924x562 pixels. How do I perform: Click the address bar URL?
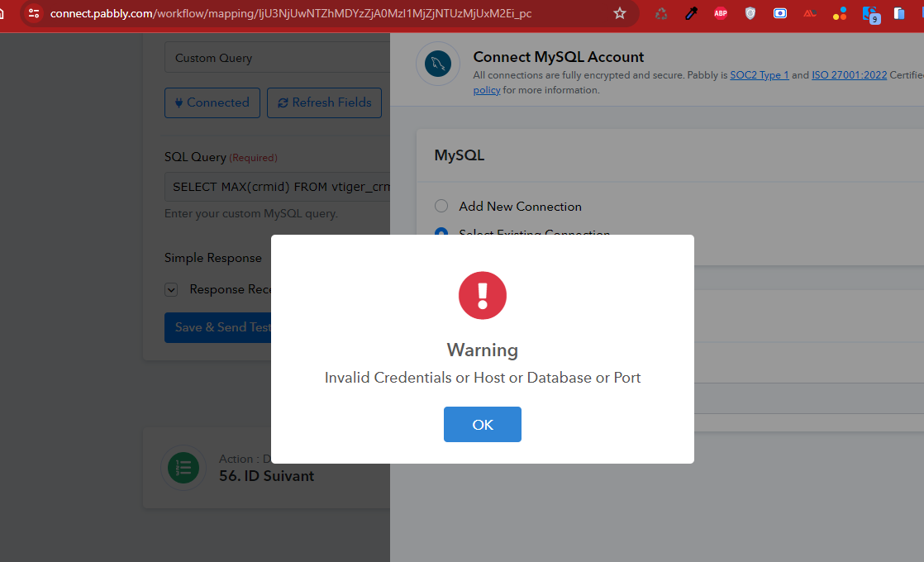pyautogui.click(x=291, y=13)
